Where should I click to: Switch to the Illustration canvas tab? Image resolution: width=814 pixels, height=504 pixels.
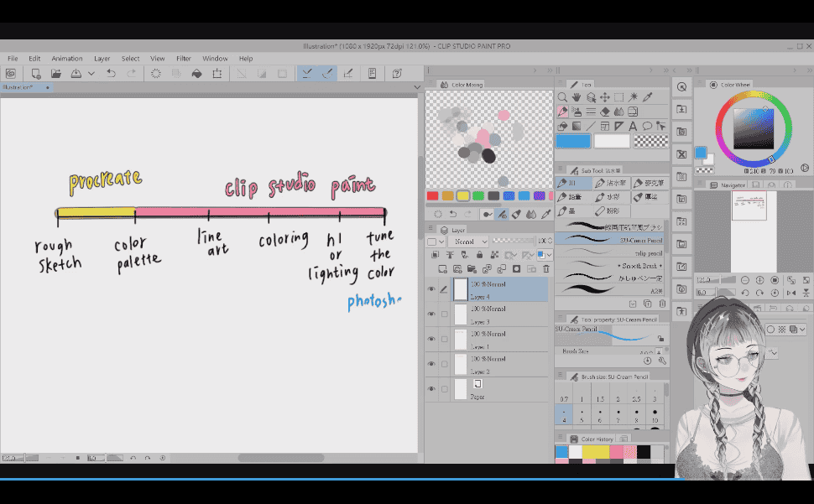(26, 87)
